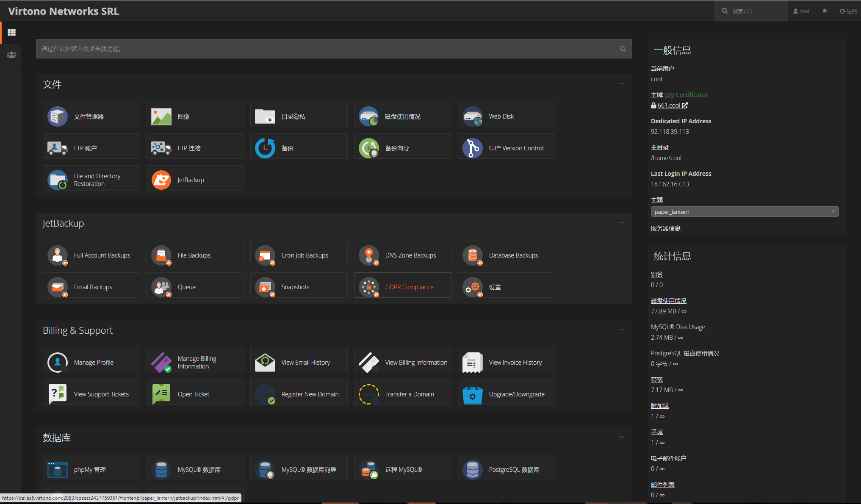Open the Backup Wizard icon

(x=369, y=148)
